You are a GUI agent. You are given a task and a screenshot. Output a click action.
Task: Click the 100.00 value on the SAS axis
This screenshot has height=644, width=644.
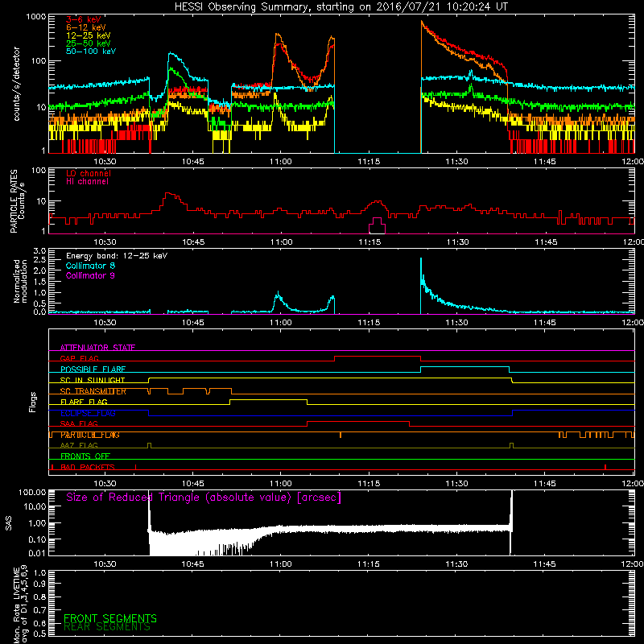pyautogui.click(x=32, y=493)
